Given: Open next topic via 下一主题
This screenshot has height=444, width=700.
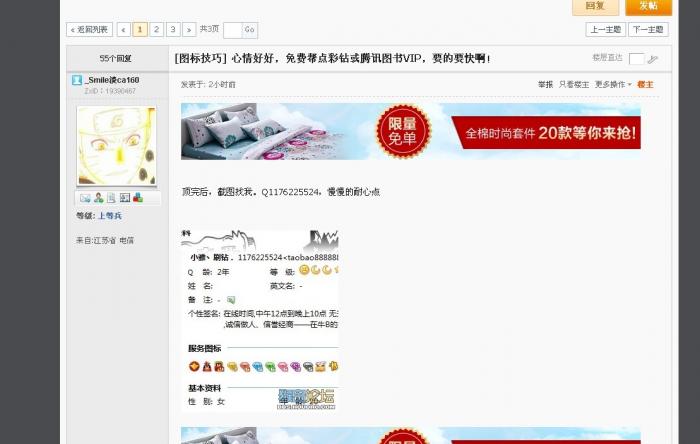Looking at the screenshot, I should point(648,30).
